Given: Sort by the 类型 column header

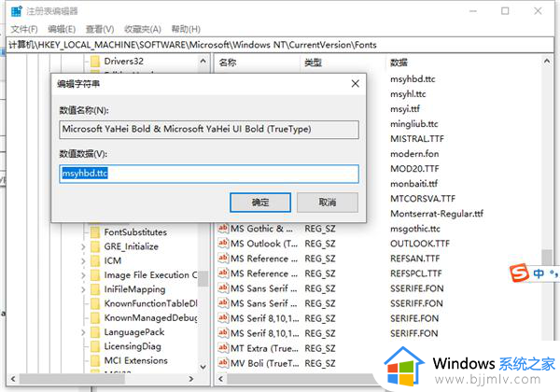Looking at the screenshot, I should click(314, 63).
